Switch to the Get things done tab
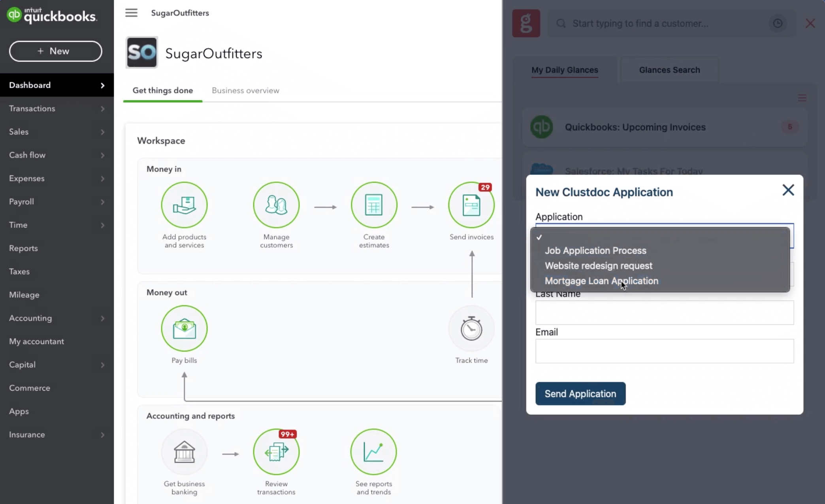This screenshot has height=504, width=825. pos(163,90)
